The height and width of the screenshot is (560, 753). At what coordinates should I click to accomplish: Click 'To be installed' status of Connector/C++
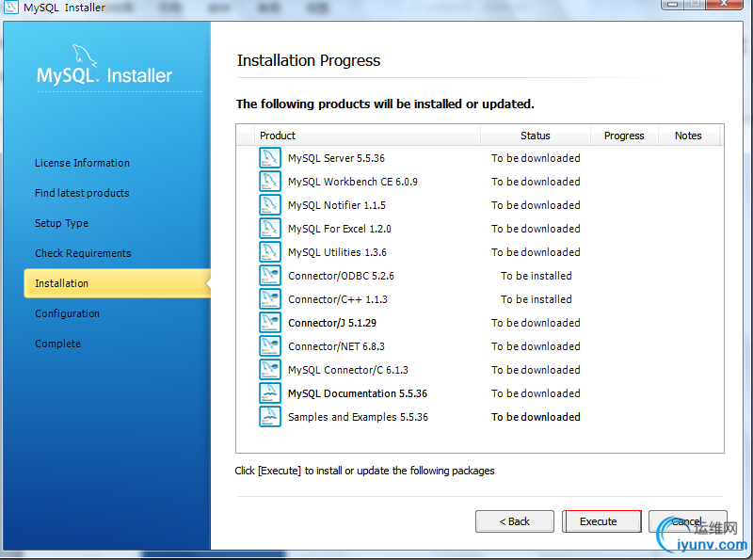537,299
